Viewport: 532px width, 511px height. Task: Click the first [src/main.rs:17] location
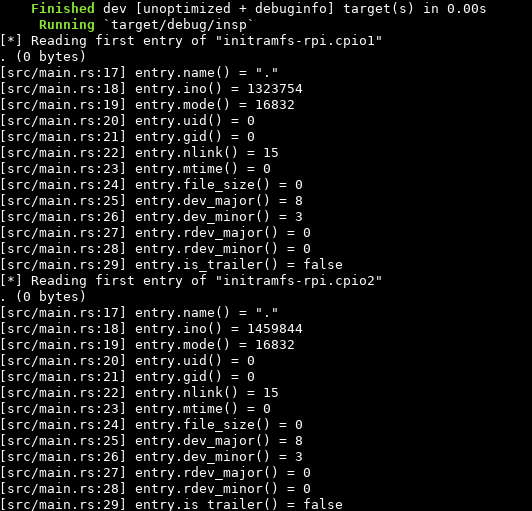[x=63, y=73]
